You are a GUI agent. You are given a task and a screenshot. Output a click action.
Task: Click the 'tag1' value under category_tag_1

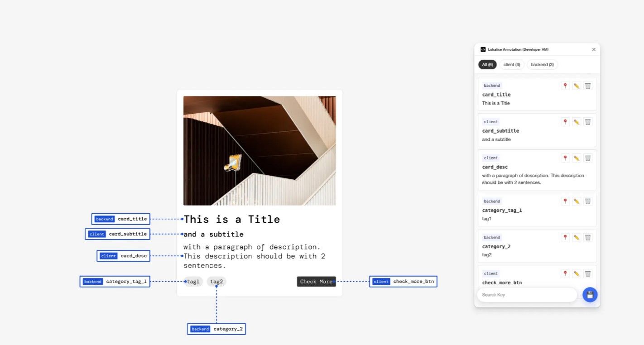point(487,219)
